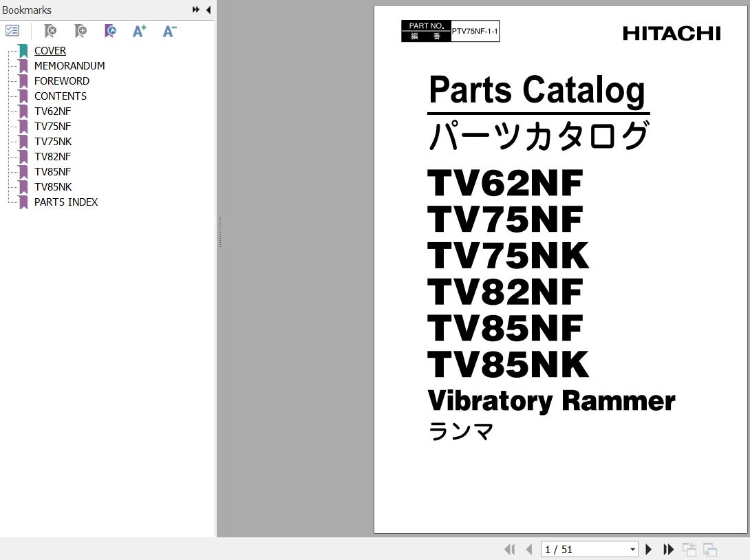Viewport: 750px width, 560px height.
Task: Click the panel splitter handle beside bookmarks
Action: click(x=219, y=232)
